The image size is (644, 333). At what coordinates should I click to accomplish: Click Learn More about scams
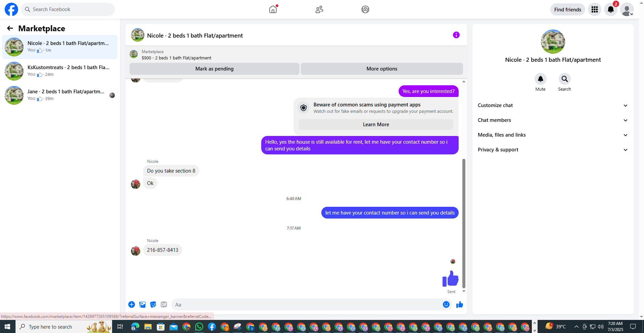click(376, 125)
